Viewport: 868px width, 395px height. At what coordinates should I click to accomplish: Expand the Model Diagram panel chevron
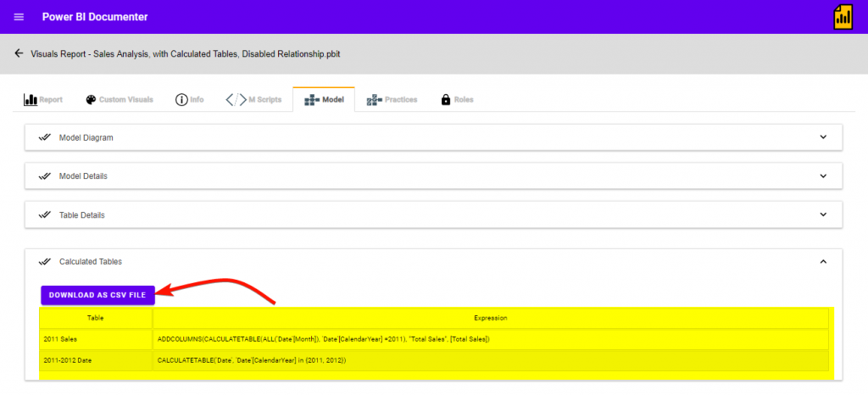coord(823,137)
